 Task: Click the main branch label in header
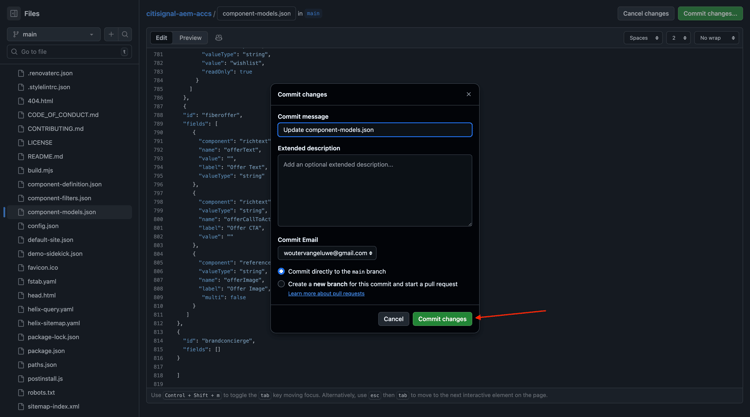(313, 13)
